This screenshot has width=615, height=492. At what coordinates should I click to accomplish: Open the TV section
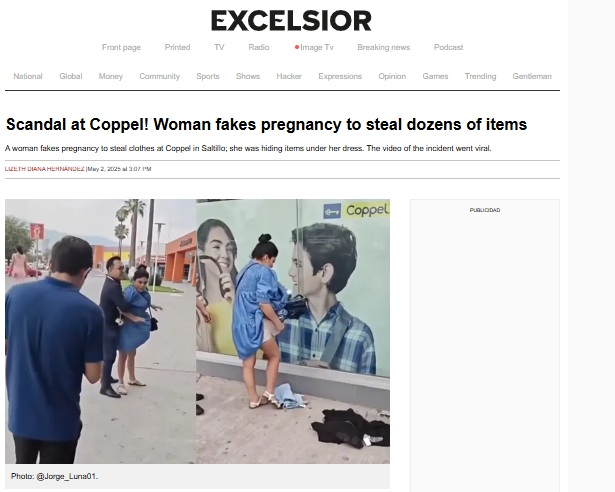pyautogui.click(x=219, y=47)
